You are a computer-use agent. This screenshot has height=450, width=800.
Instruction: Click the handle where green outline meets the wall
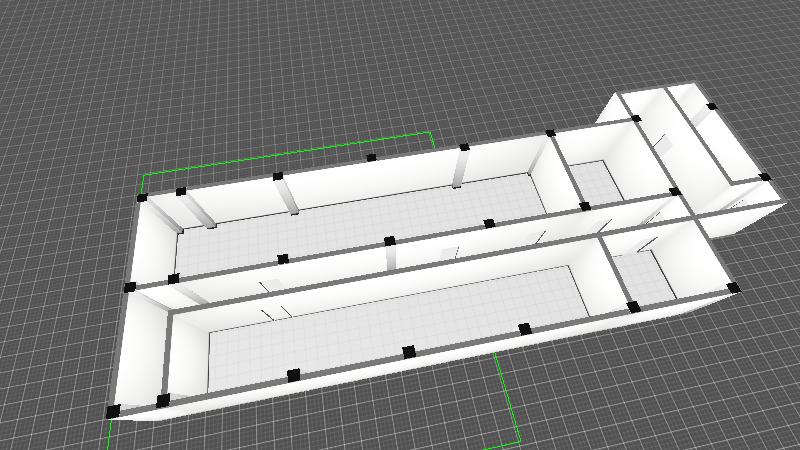coord(141,198)
